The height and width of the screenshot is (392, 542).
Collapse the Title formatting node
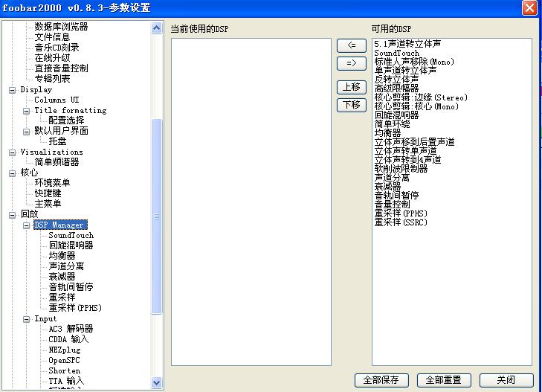tap(26, 111)
